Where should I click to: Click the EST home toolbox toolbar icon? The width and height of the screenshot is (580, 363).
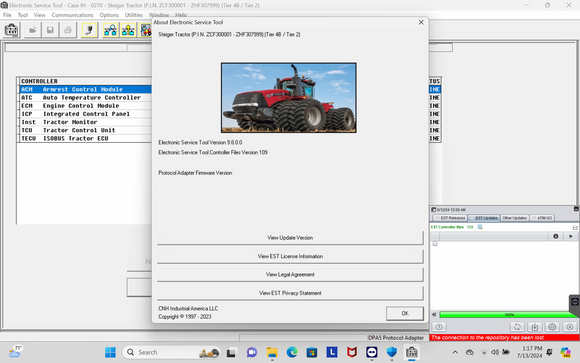[x=11, y=30]
